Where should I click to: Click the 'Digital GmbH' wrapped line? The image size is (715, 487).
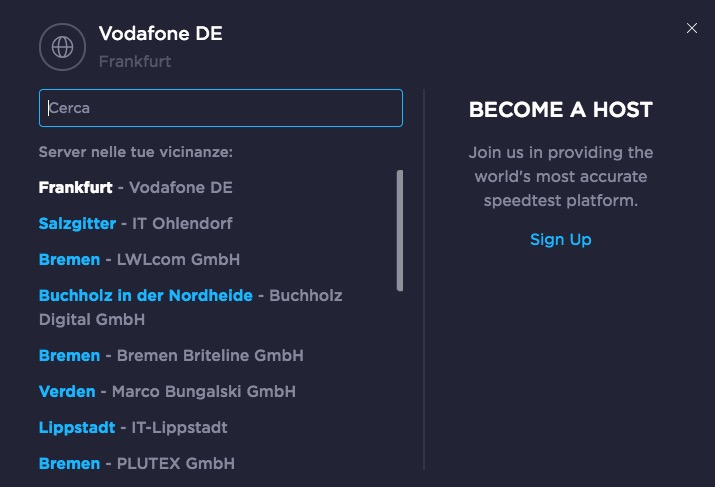[92, 319]
